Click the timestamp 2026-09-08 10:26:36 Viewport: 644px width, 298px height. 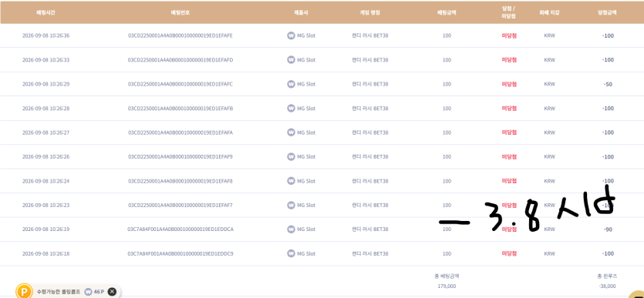(46, 35)
